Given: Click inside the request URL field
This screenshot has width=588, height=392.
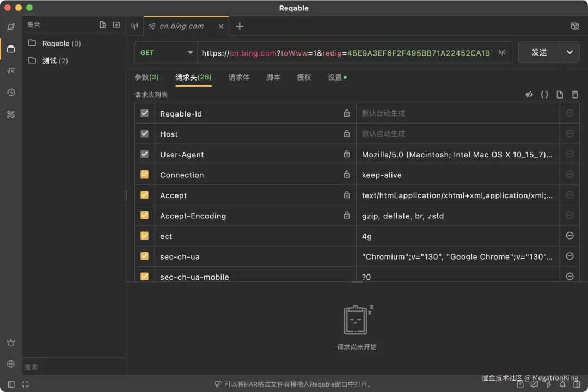Looking at the screenshot, I should [348, 52].
